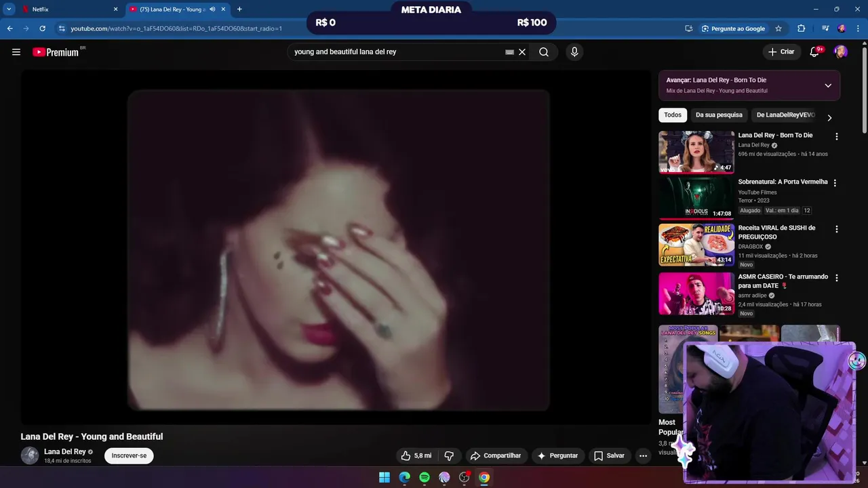Expand the Avançar mix playlist panel
Screen dimensions: 868x488
tap(828, 85)
